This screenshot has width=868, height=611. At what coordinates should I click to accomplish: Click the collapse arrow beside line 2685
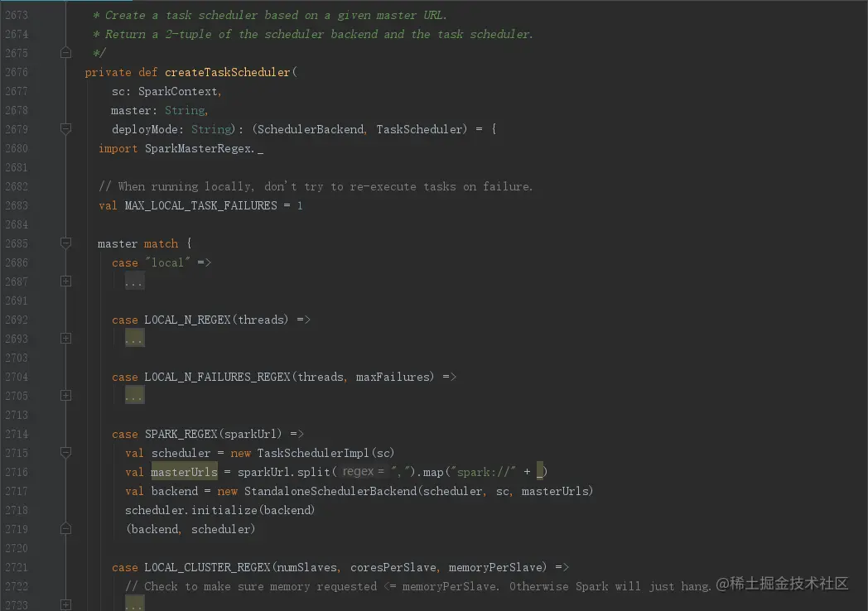(65, 243)
